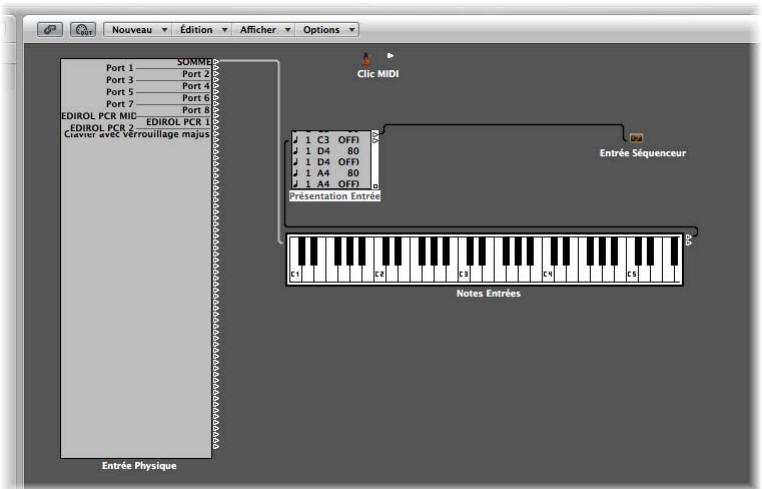Click the SOMME output triangle

point(216,62)
